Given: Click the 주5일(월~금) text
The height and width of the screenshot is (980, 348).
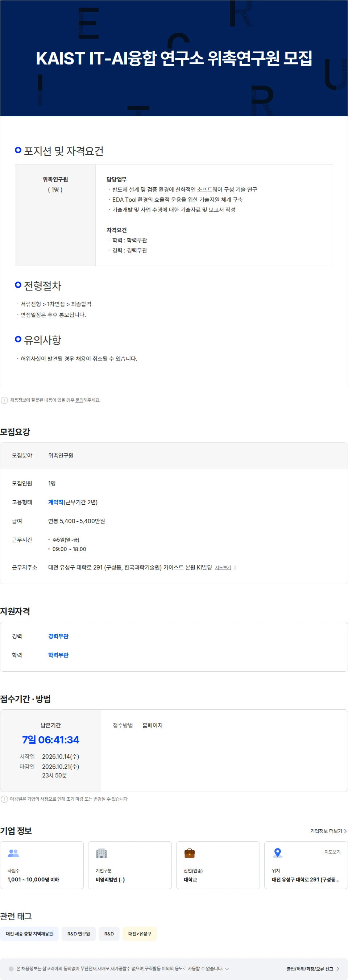Looking at the screenshot, I should click(66, 540).
